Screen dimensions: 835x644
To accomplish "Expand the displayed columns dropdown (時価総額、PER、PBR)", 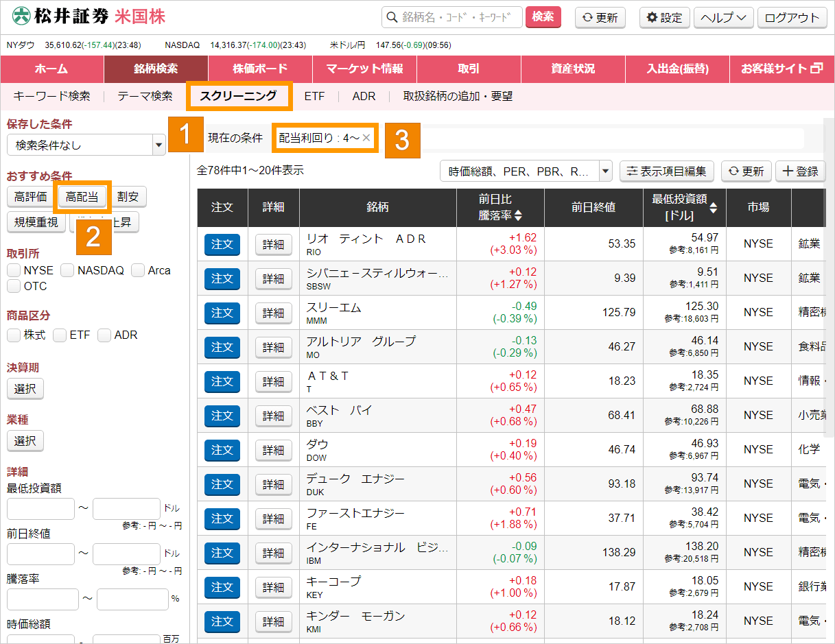I will [x=526, y=171].
